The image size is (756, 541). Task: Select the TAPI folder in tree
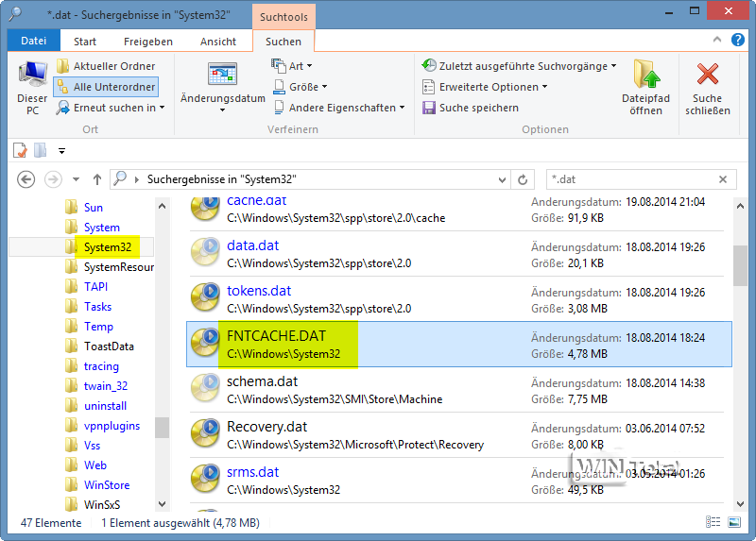tap(95, 287)
